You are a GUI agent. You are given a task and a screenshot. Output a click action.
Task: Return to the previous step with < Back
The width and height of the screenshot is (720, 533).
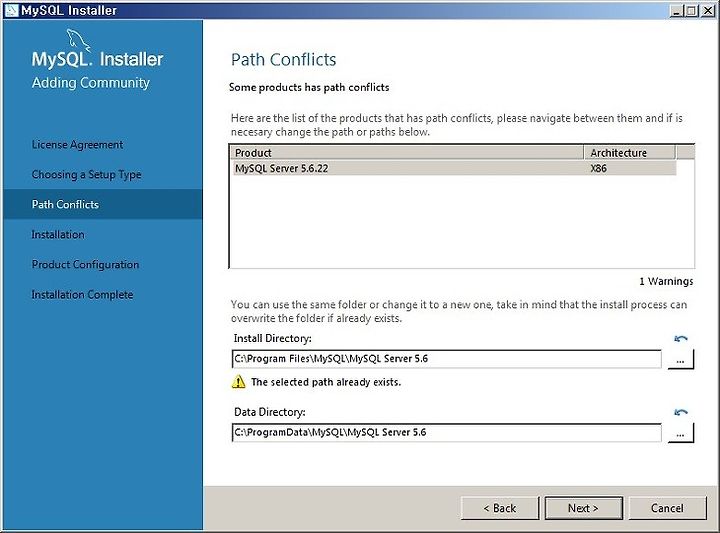click(x=500, y=508)
